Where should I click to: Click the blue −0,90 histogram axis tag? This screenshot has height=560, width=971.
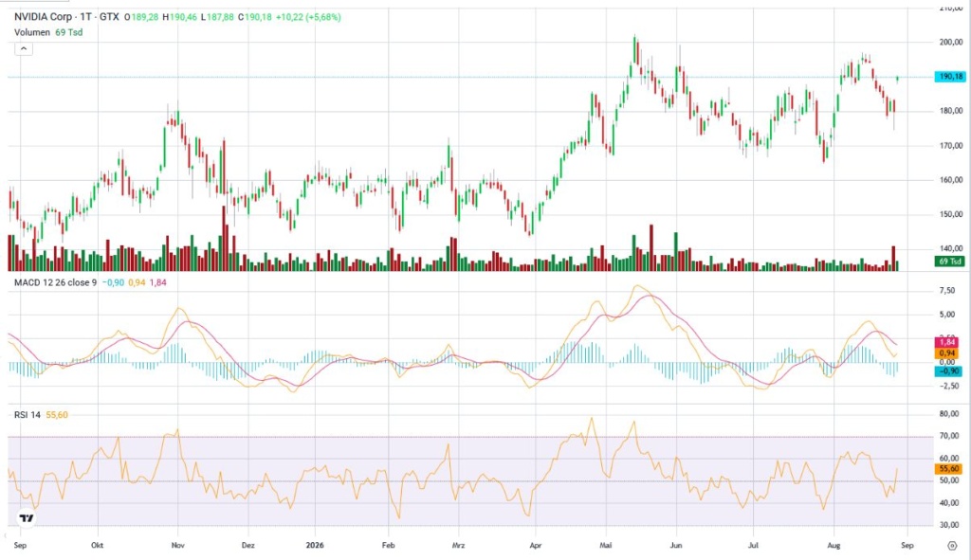tap(948, 371)
